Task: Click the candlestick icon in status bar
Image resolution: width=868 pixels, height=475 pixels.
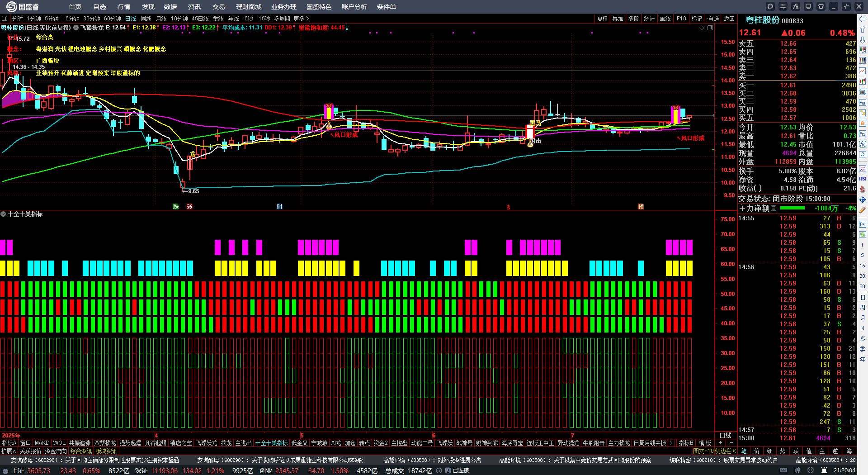Action: [x=797, y=470]
